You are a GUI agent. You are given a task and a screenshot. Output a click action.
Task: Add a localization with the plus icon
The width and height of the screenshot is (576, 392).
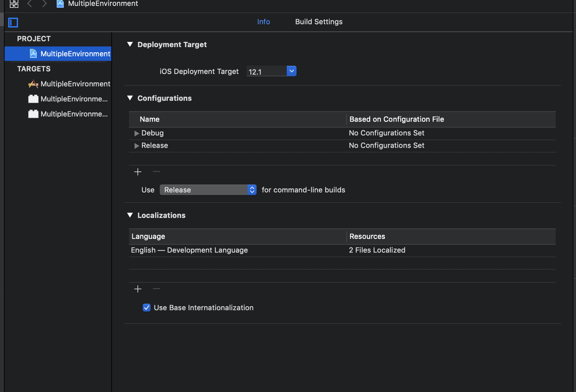click(x=138, y=289)
